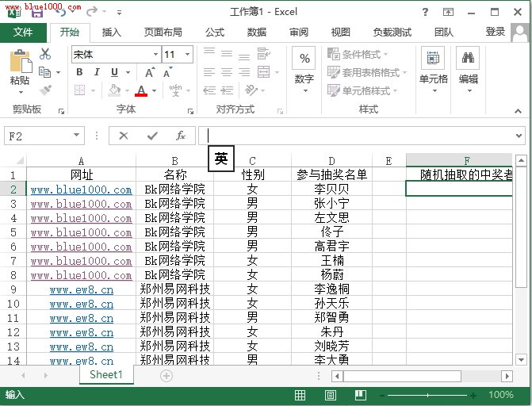Viewport: 532px width, 406px height.
Task: Open the font size dropdown
Action: tap(187, 54)
